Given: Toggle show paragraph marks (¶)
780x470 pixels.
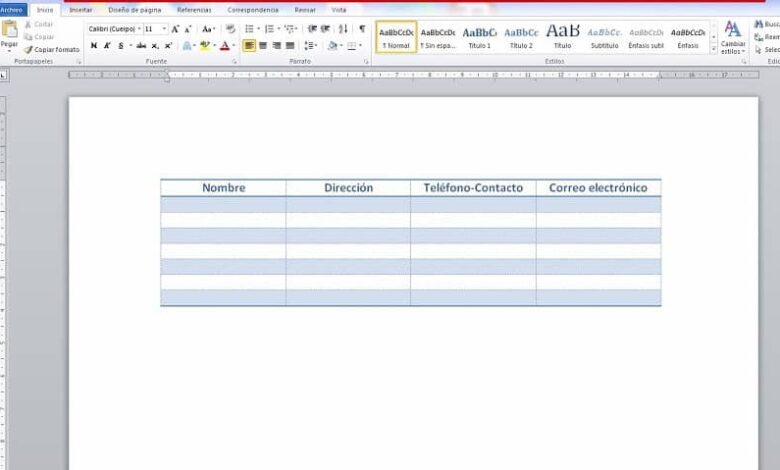Looking at the screenshot, I should [x=362, y=29].
